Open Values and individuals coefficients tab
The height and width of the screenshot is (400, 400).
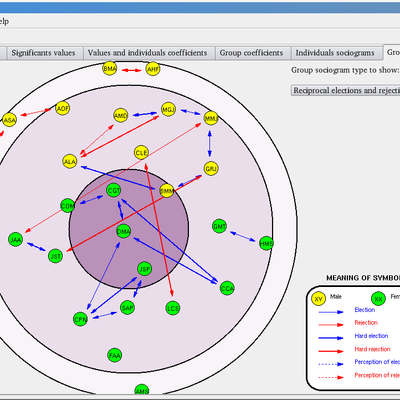pyautogui.click(x=149, y=53)
